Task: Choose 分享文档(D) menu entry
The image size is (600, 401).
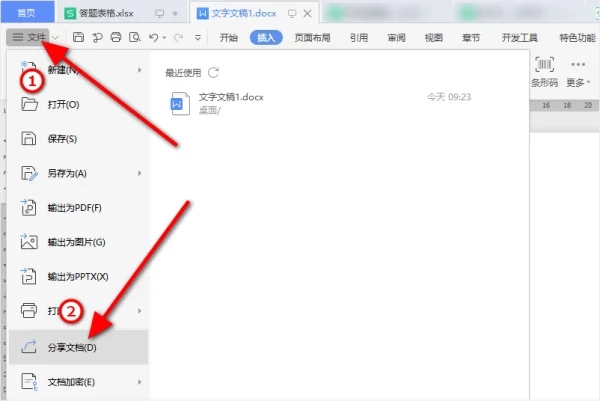Action: (78, 347)
